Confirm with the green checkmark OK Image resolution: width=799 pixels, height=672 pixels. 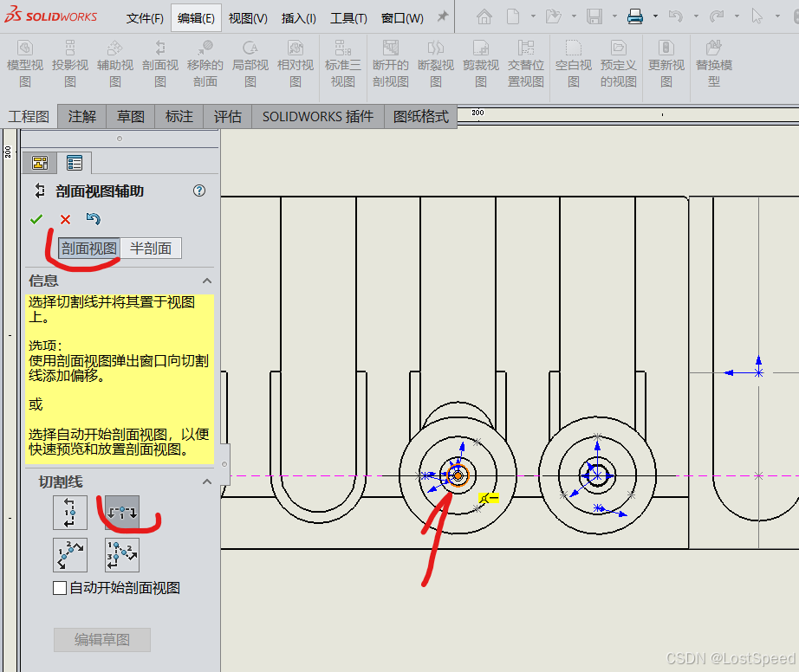[x=36, y=219]
